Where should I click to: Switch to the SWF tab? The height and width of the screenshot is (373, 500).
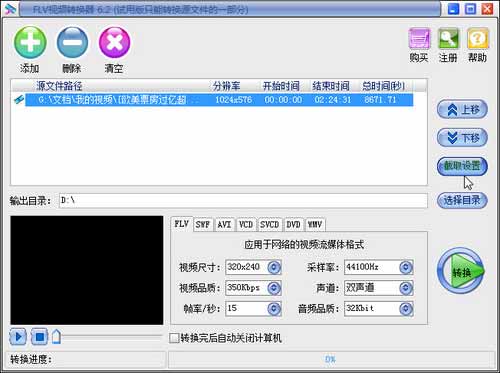coord(203,224)
